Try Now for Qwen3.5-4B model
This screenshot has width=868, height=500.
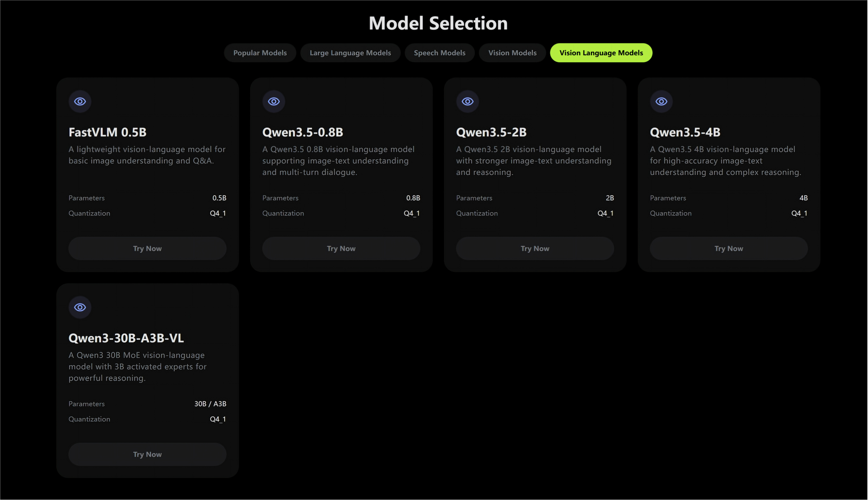pyautogui.click(x=729, y=248)
